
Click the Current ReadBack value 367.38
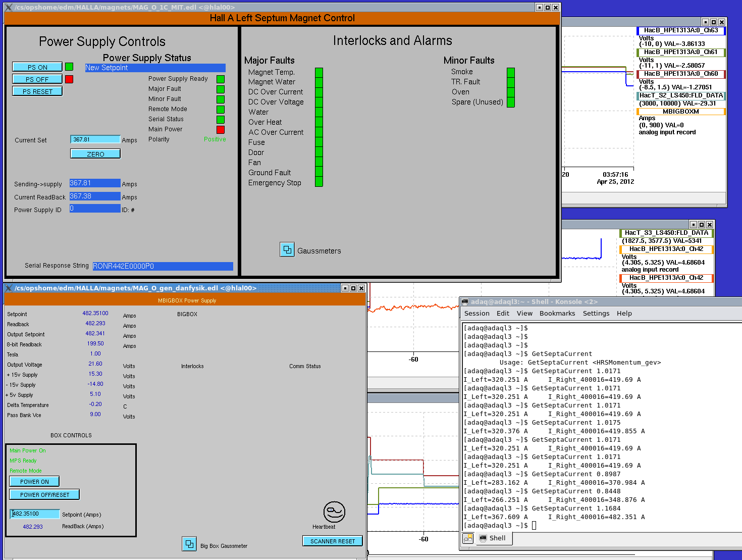tap(95, 196)
